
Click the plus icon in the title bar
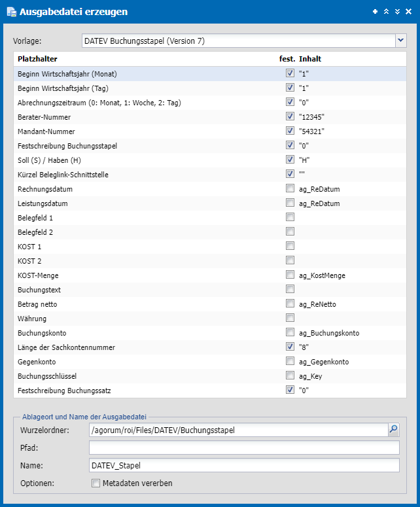pyautogui.click(x=375, y=12)
